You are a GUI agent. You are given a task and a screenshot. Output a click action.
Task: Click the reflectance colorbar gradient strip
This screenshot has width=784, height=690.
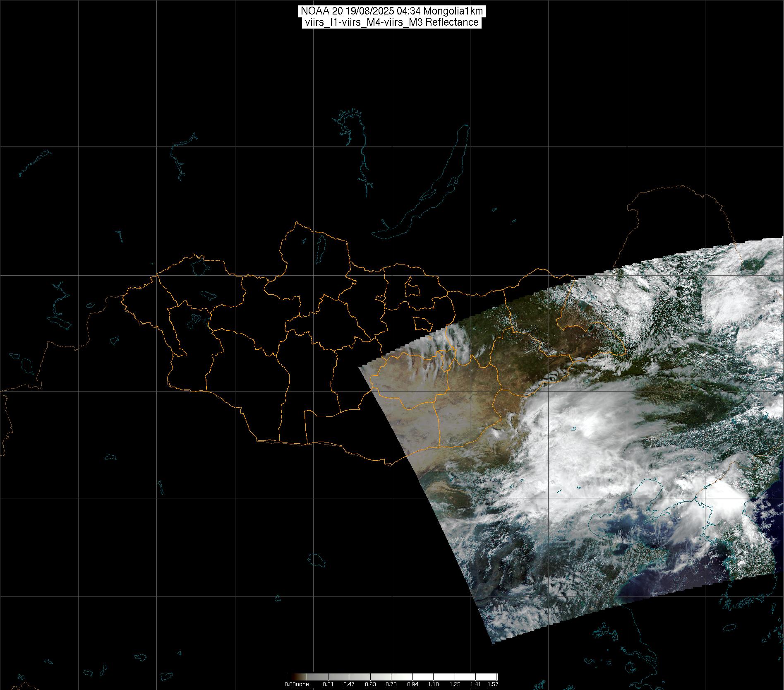point(392,676)
